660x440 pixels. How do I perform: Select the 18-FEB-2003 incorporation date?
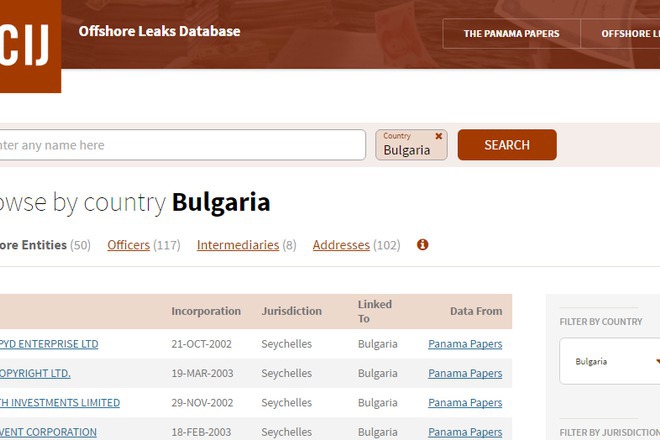click(x=201, y=432)
